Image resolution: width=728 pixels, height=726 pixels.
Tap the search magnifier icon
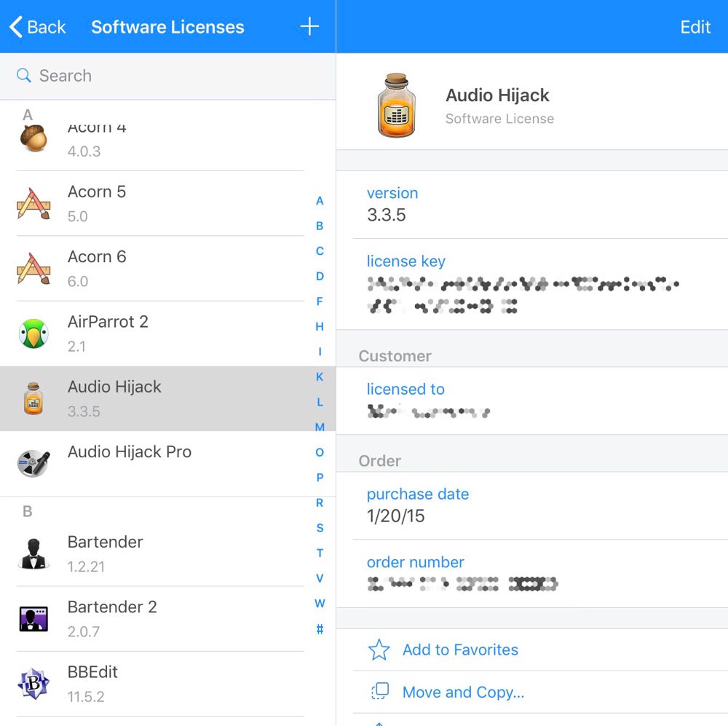[x=24, y=75]
